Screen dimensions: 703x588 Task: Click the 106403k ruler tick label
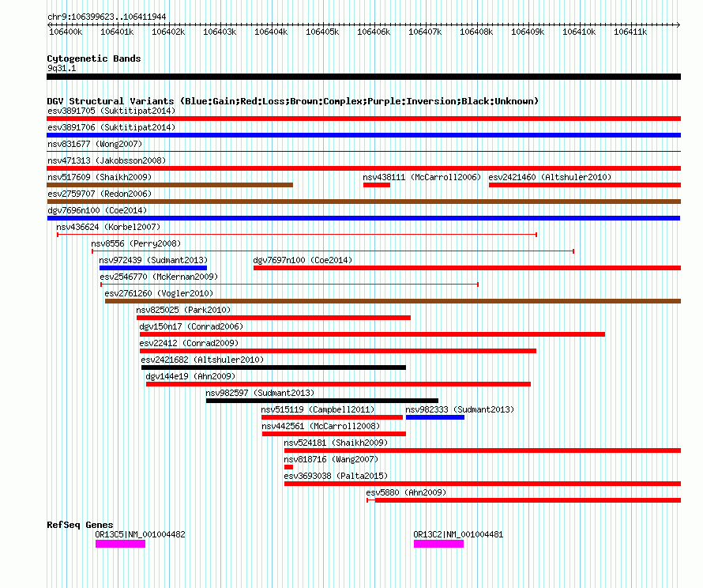(220, 32)
